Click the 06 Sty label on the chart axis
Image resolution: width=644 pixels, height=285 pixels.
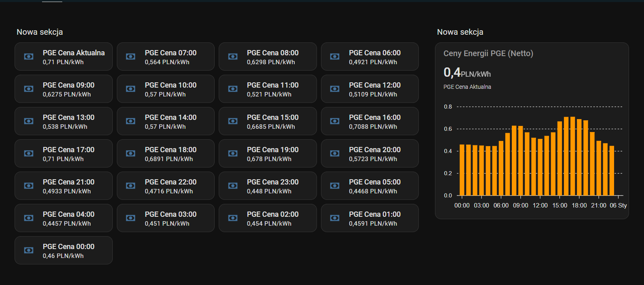point(618,205)
